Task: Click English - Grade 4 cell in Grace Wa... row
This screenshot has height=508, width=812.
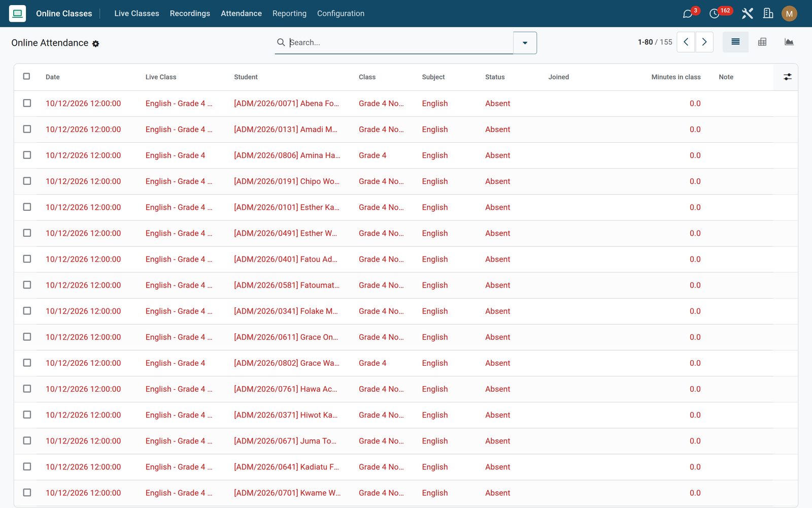Action: pos(175,363)
